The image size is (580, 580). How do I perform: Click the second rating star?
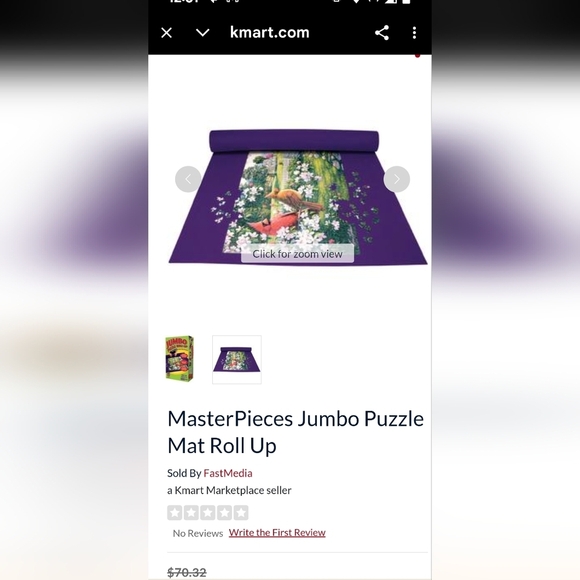tap(191, 513)
